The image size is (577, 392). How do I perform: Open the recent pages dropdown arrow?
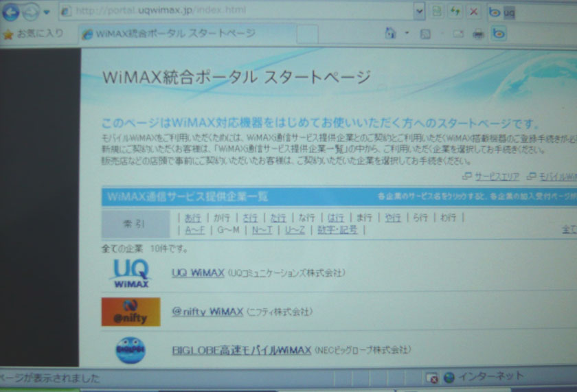[x=47, y=12]
